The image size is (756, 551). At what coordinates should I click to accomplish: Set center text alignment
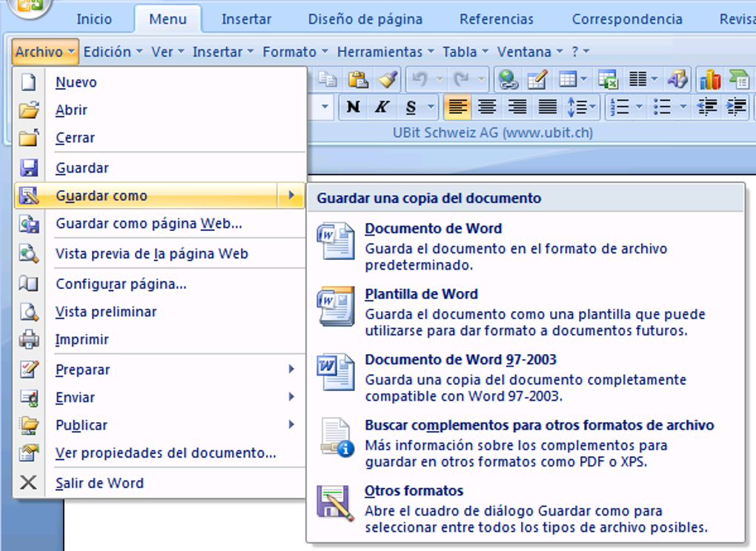tap(487, 107)
